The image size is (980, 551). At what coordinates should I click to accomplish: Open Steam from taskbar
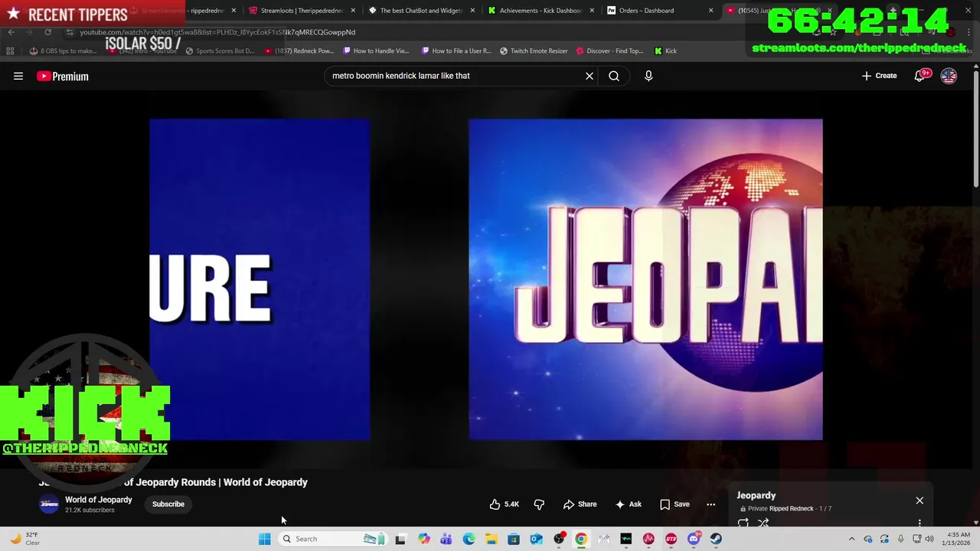[x=716, y=539]
